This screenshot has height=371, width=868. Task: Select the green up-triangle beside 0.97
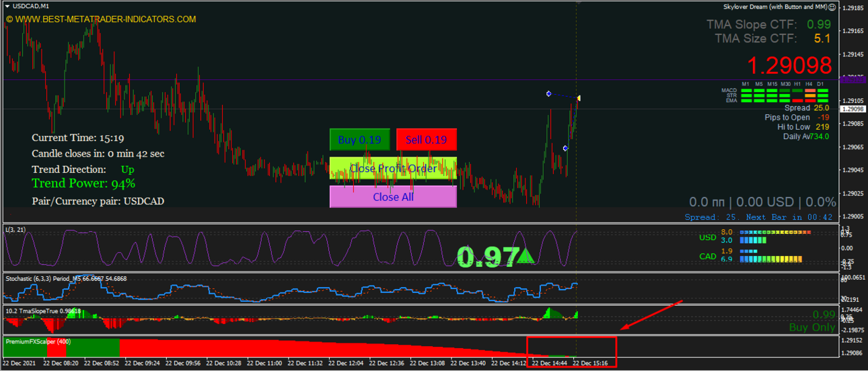coord(526,255)
